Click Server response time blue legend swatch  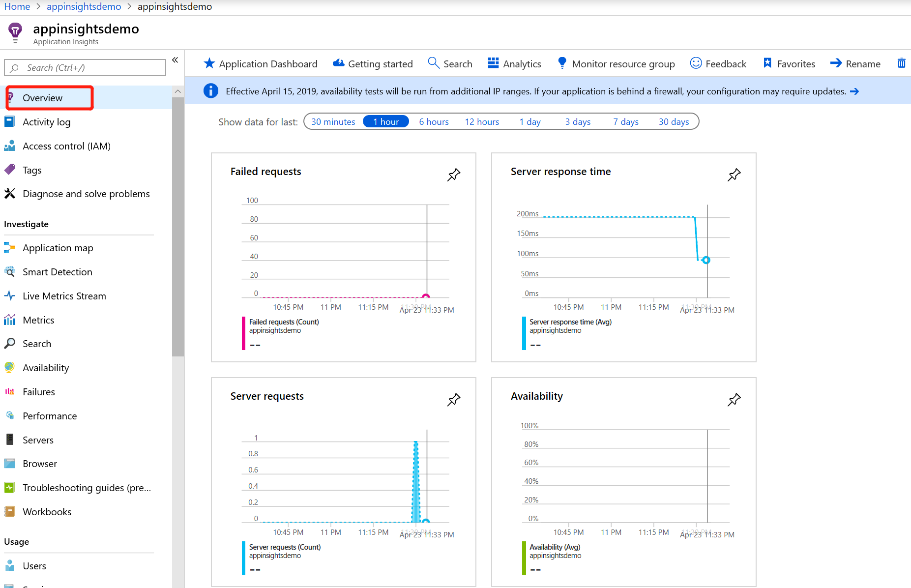[x=524, y=333]
